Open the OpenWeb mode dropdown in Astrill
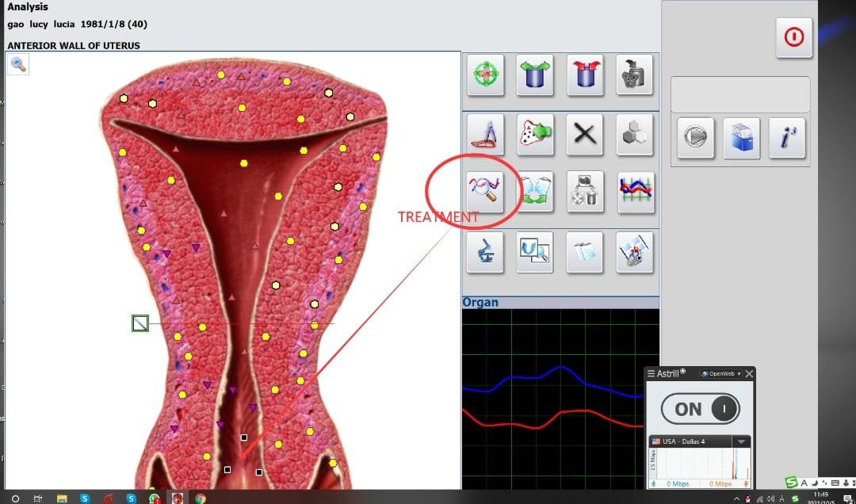Viewport: 856px width, 504px height. tap(720, 373)
